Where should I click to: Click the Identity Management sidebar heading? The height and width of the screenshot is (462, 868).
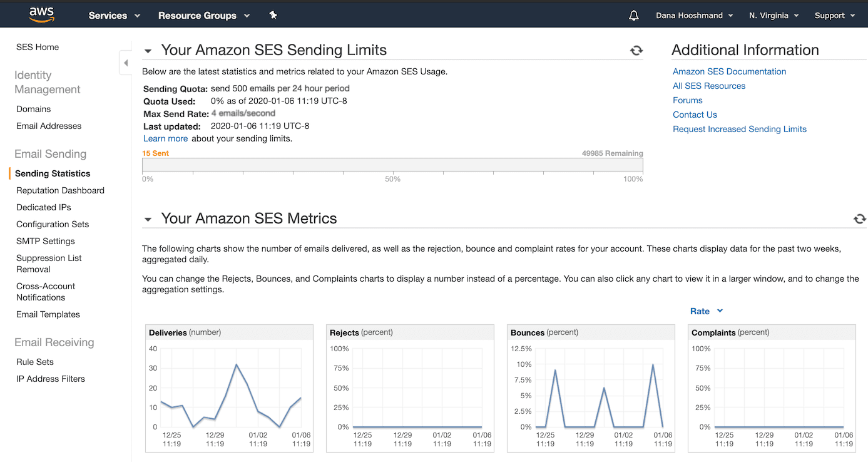tap(48, 82)
